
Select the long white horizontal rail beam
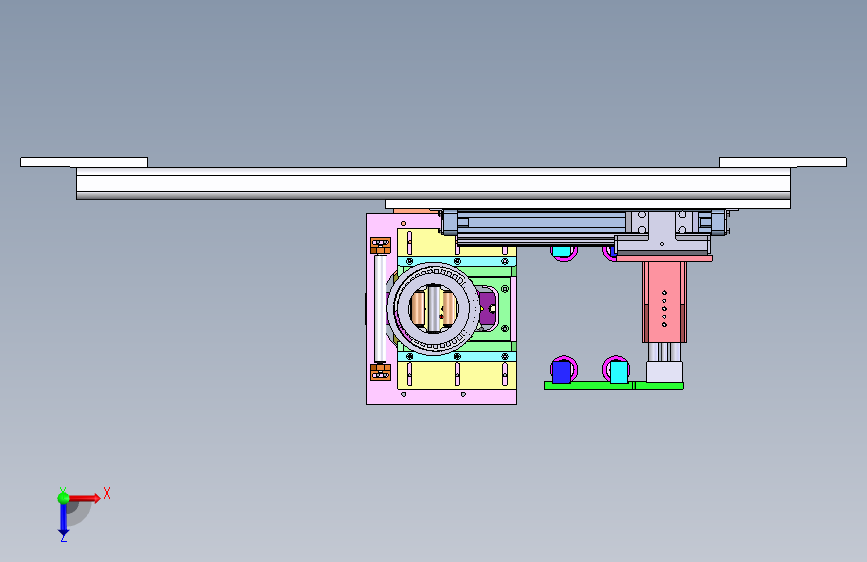(x=433, y=183)
